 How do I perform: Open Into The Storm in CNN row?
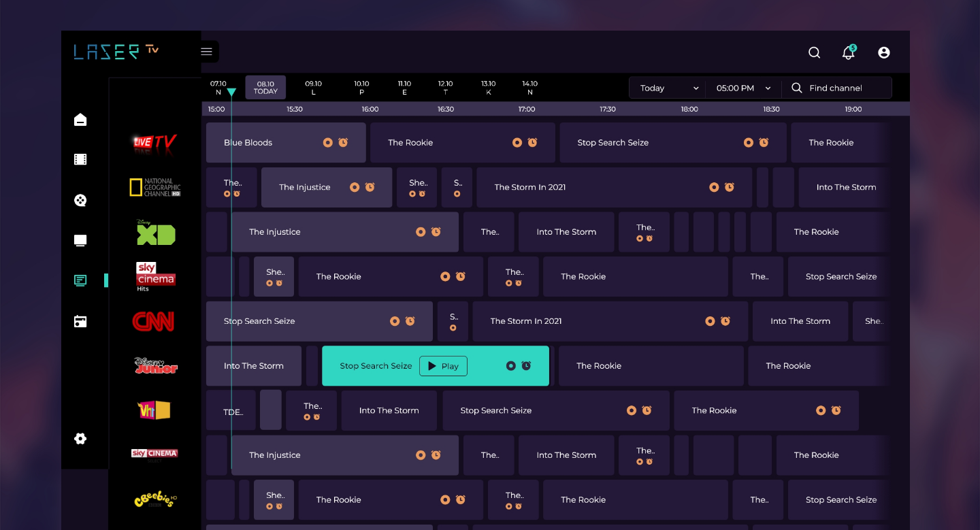click(800, 321)
